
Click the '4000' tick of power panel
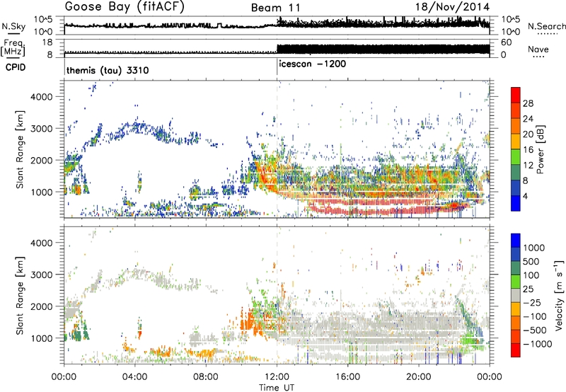pyautogui.click(x=41, y=97)
